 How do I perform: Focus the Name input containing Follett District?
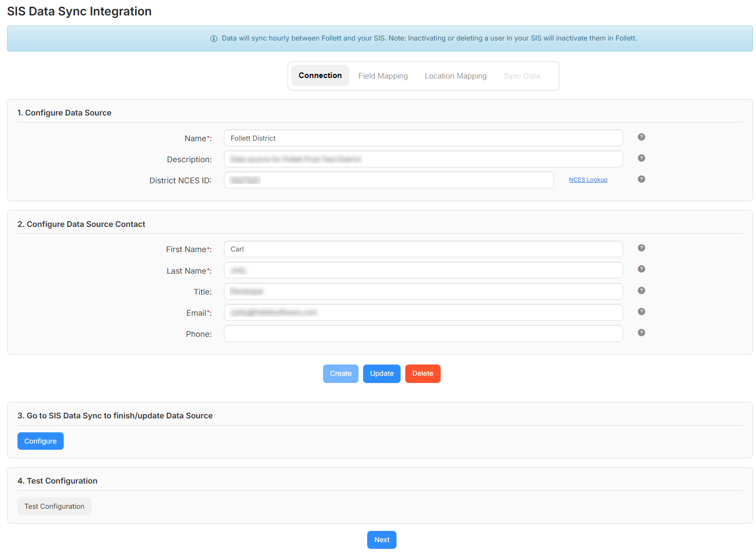click(x=423, y=138)
